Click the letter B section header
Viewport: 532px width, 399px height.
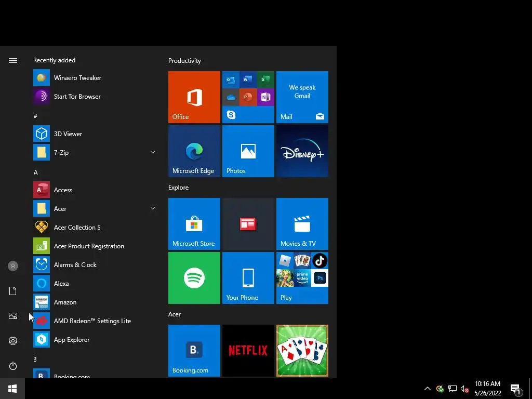point(35,359)
